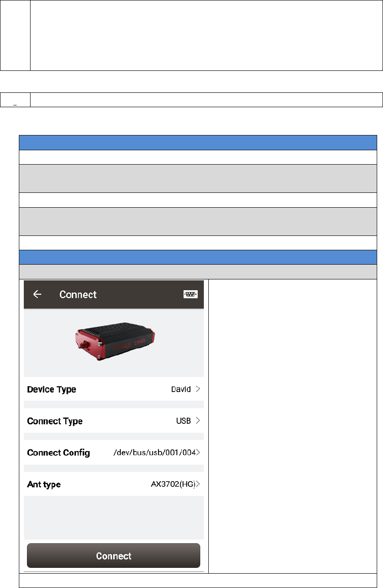Click the topmost blue table header bar
This screenshot has height=588, width=383.
click(x=198, y=142)
